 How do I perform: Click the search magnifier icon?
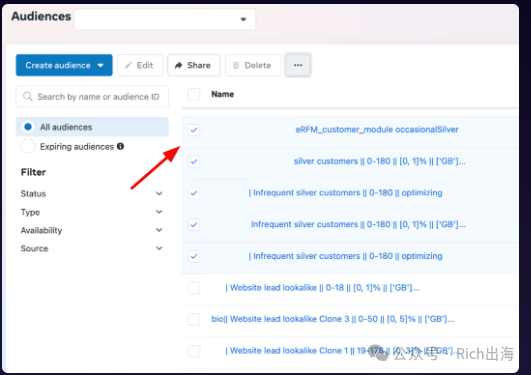click(28, 97)
